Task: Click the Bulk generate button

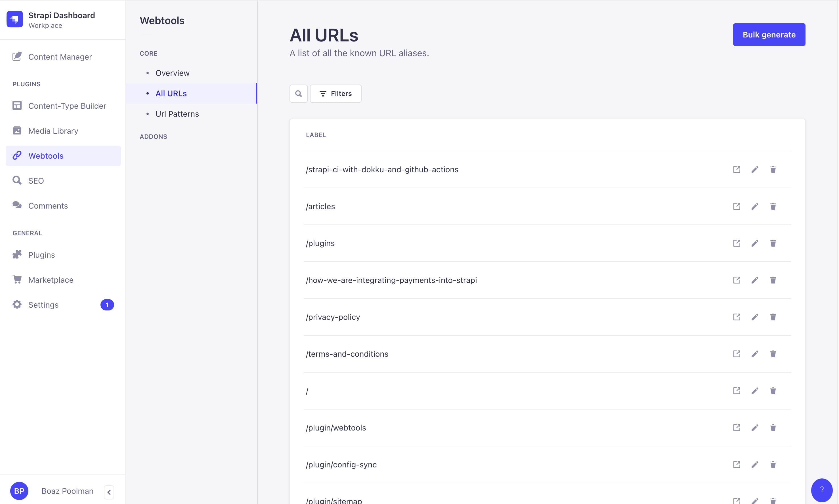Action: (x=769, y=35)
